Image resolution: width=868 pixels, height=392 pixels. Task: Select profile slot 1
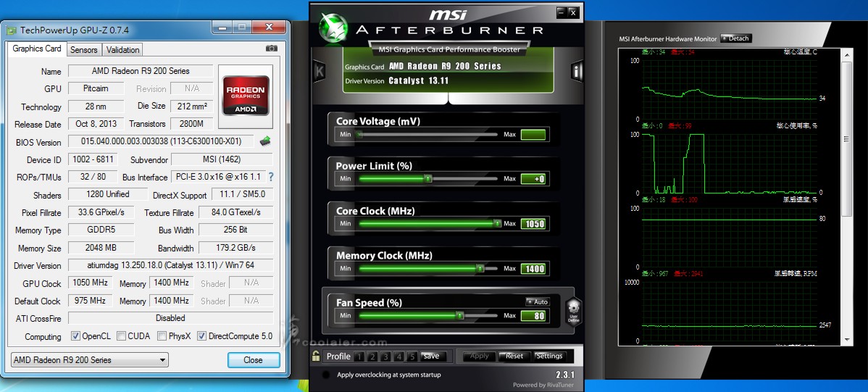coord(359,356)
